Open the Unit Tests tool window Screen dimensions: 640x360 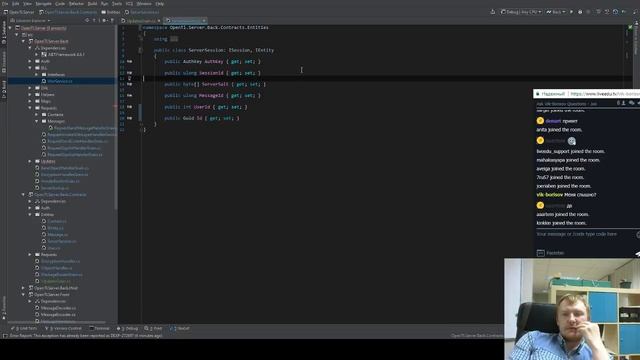[x=24, y=328]
